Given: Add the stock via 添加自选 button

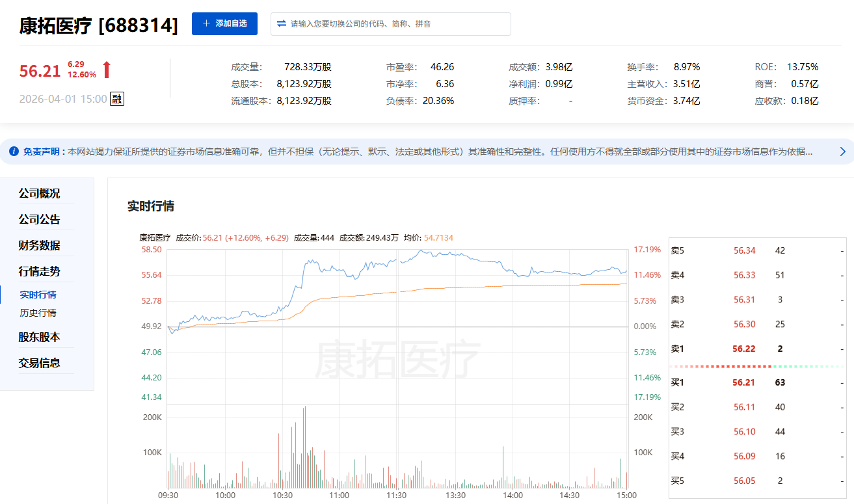Looking at the screenshot, I should point(224,23).
